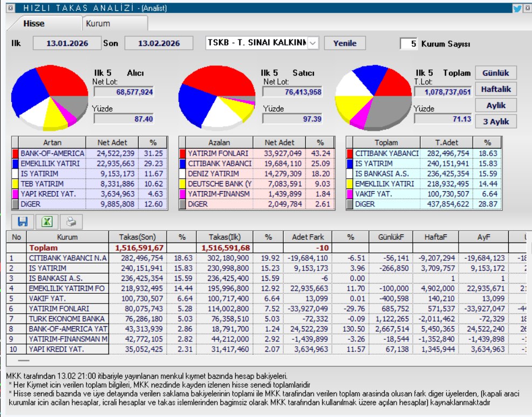Sort main table by GünlükF header
Screen dimensions: 532x417
pos(391,237)
